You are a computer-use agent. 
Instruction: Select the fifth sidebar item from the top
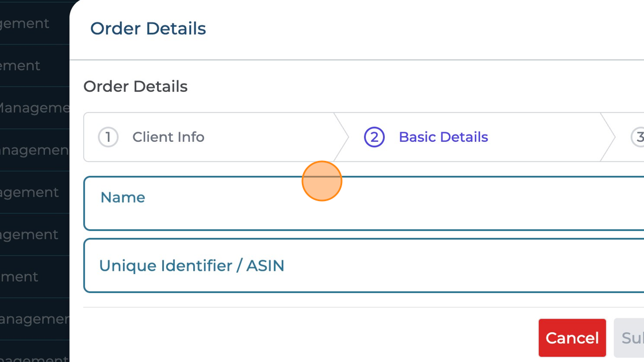29,192
